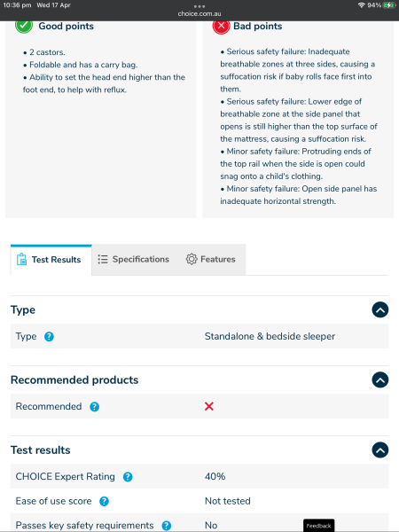Viewport: 399px width, 532px height.
Task: Select the Test Results tab
Action: [51, 260]
